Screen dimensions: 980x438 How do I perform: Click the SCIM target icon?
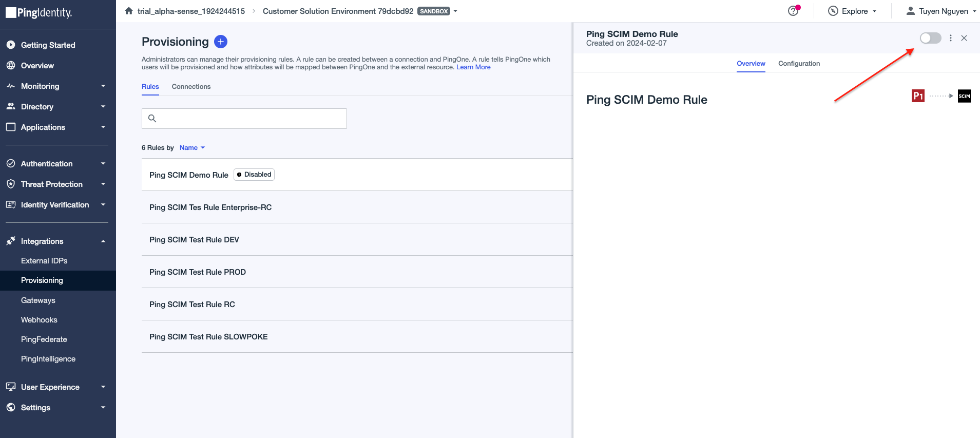pos(964,96)
